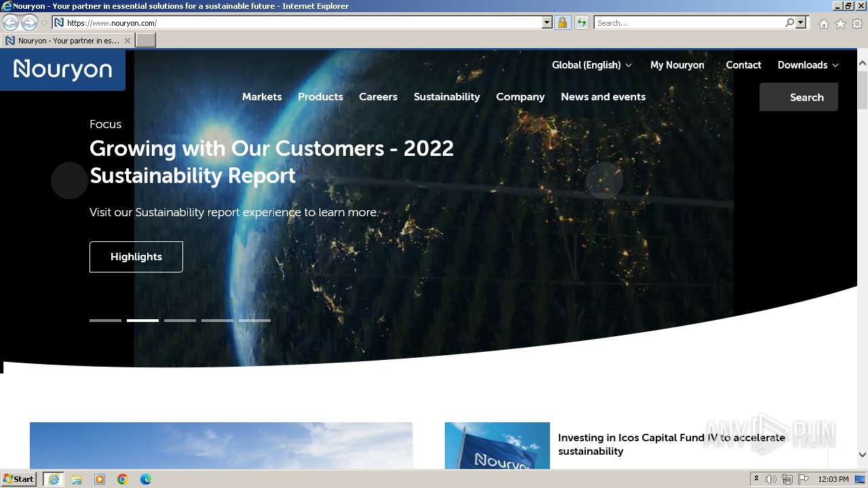Click the browser Back arrow button

pos(10,23)
